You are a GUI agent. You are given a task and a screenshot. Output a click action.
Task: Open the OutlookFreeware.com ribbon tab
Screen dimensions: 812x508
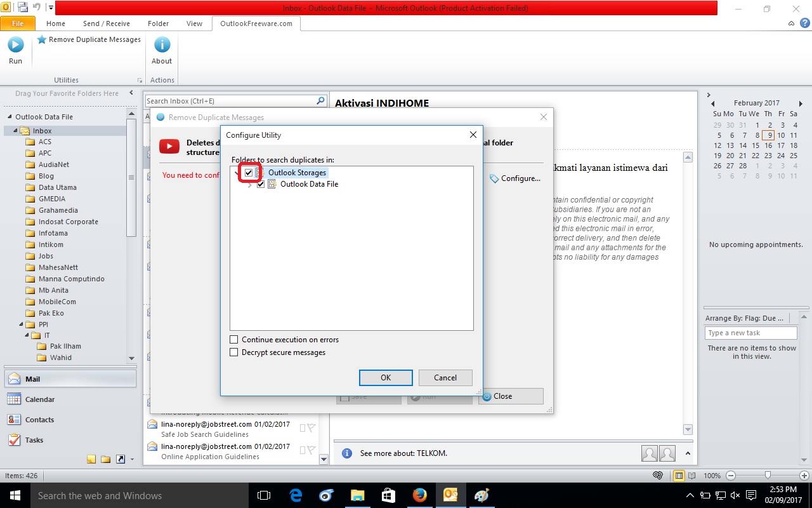[x=256, y=23]
